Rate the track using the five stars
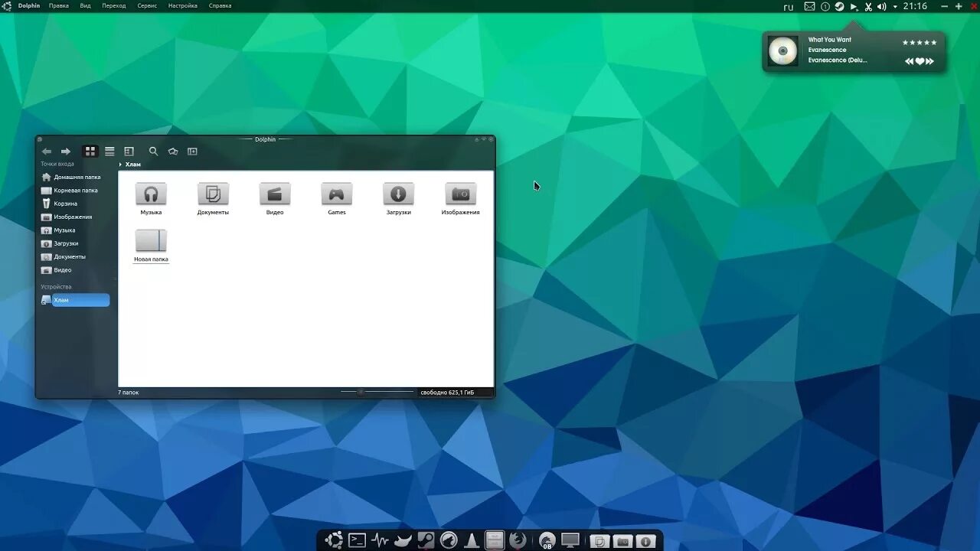The image size is (980, 551). tap(920, 43)
